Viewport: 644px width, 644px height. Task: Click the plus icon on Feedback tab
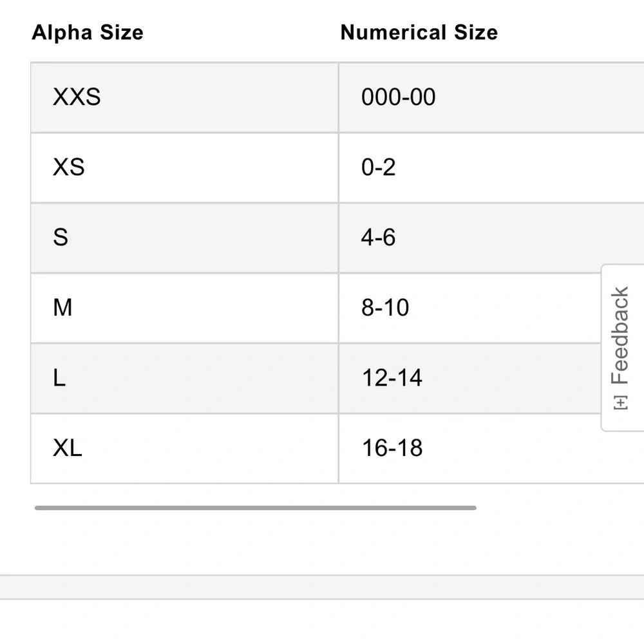(x=621, y=402)
